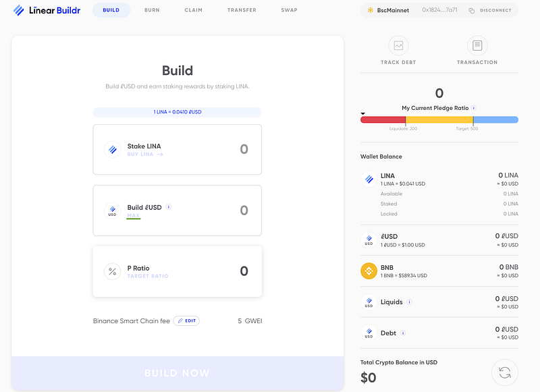Click the Debt row icon
The image size is (540, 392).
click(x=369, y=333)
